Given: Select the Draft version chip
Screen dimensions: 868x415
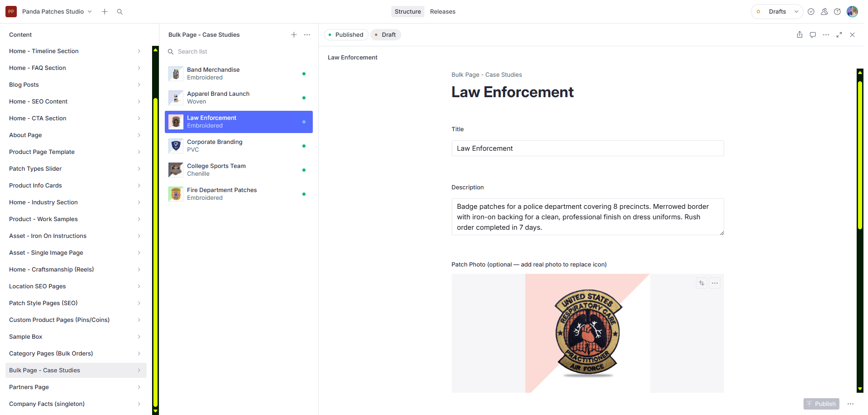Looking at the screenshot, I should 385,35.
